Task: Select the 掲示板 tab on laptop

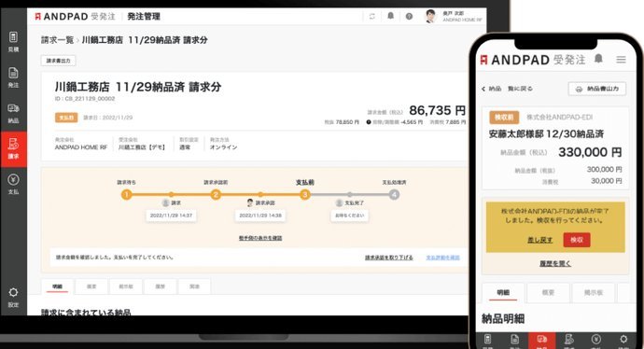Action: click(x=126, y=286)
